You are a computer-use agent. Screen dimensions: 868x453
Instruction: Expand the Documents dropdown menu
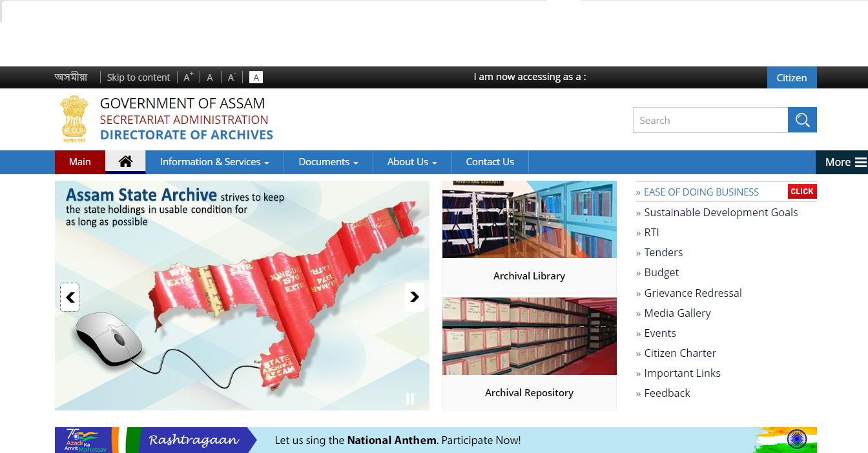coord(328,162)
